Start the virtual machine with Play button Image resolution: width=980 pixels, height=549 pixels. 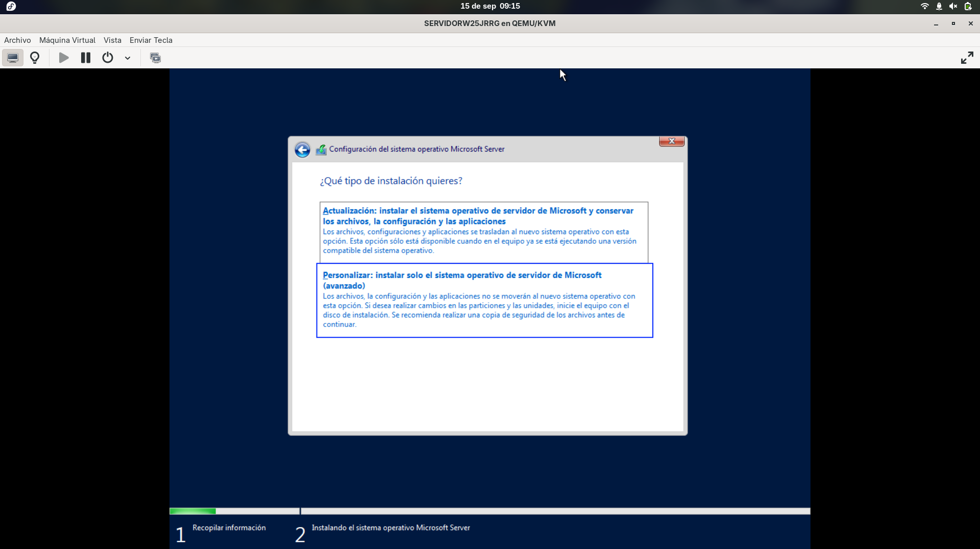[64, 58]
